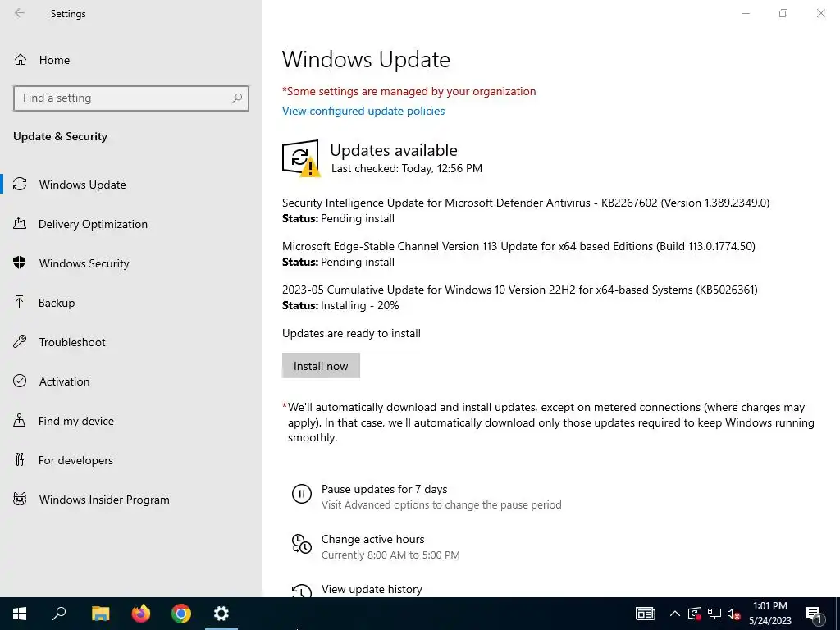Open View configured update policies link
The height and width of the screenshot is (630, 840).
point(363,111)
